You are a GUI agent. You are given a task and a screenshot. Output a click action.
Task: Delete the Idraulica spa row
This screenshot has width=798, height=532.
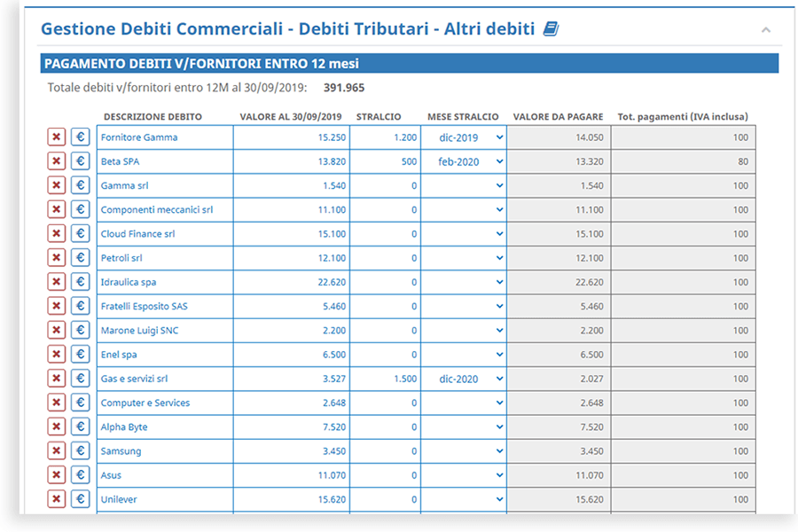point(57,282)
